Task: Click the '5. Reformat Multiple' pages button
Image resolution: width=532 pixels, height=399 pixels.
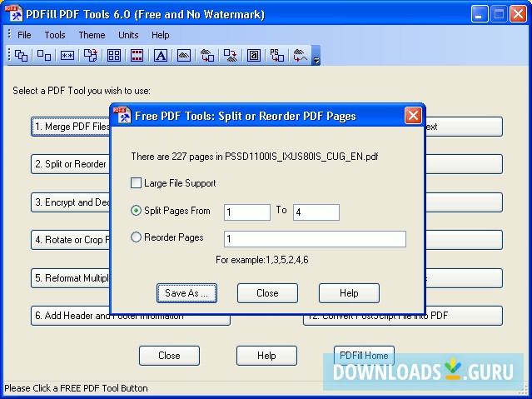Action: tap(71, 278)
